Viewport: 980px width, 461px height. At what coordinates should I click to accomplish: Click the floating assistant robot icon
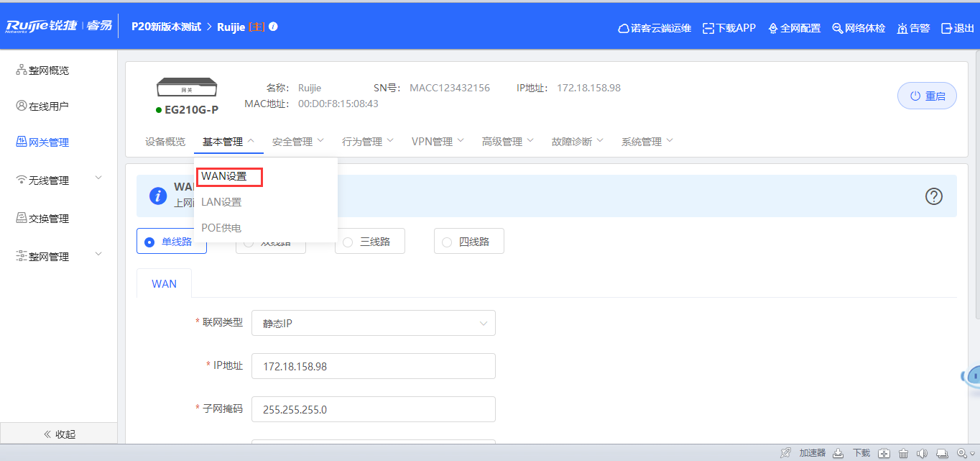(972, 378)
